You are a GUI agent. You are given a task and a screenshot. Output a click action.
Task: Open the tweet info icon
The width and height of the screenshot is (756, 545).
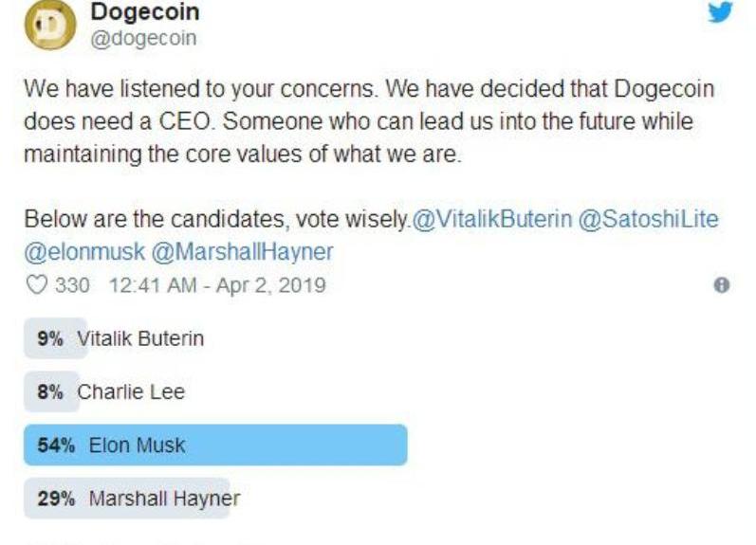722,284
